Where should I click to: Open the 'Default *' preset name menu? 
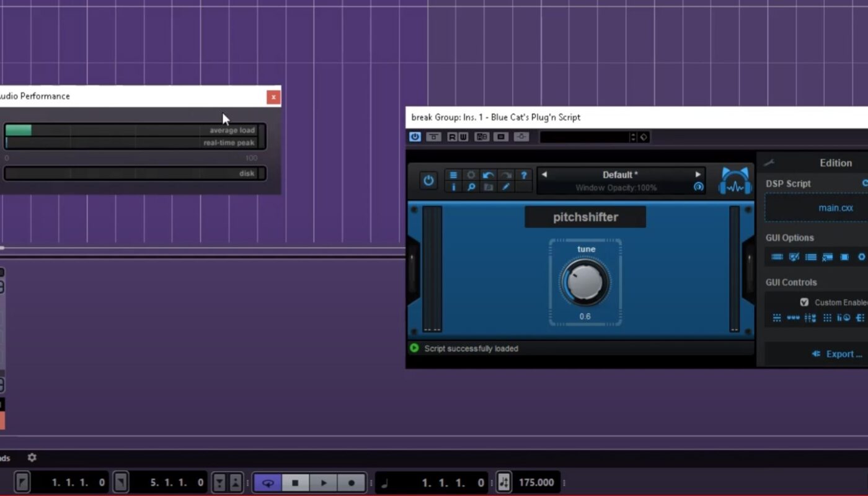[x=621, y=175]
